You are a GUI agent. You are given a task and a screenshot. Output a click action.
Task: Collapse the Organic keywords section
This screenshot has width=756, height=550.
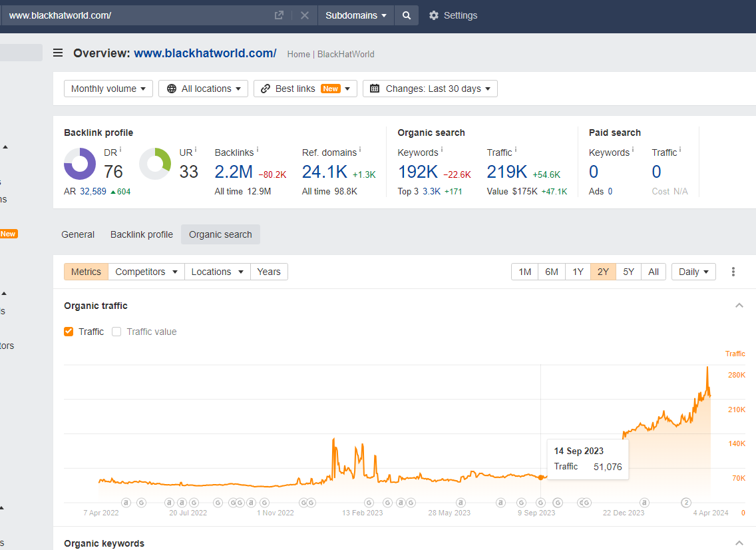pos(739,543)
